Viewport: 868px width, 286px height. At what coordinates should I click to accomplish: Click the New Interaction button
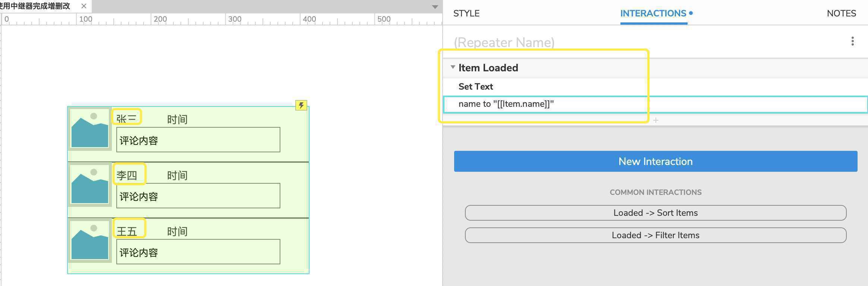click(655, 161)
